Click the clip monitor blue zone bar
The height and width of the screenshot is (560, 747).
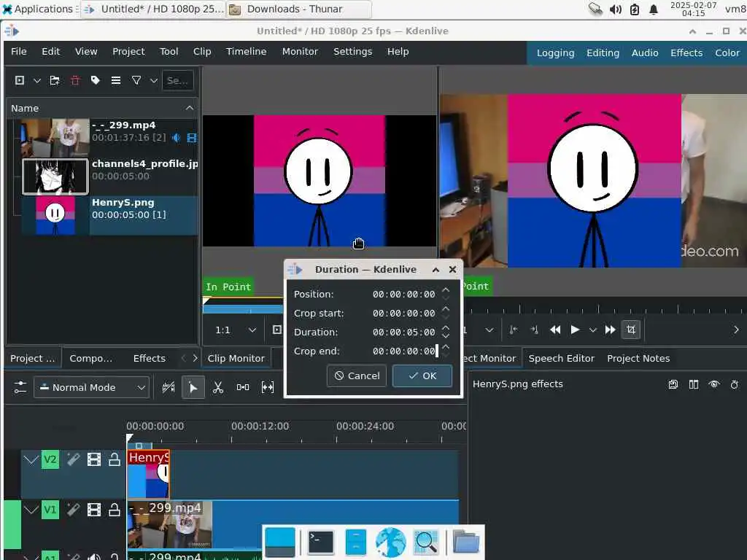pos(243,309)
